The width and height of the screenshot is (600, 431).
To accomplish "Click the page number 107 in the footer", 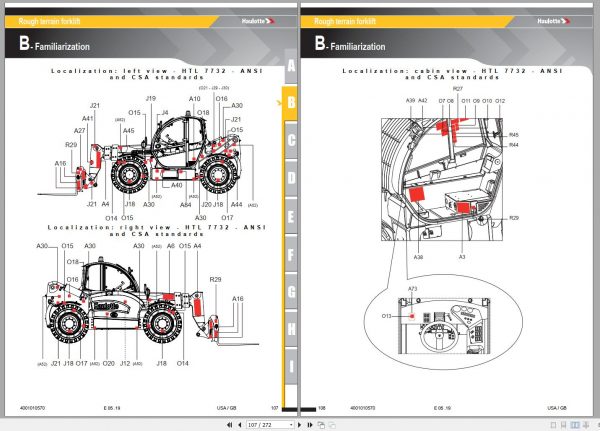I will tap(274, 408).
